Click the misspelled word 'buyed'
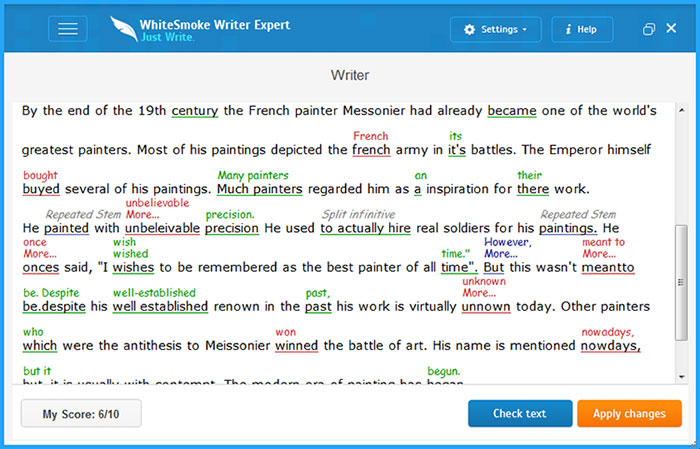 (41, 189)
